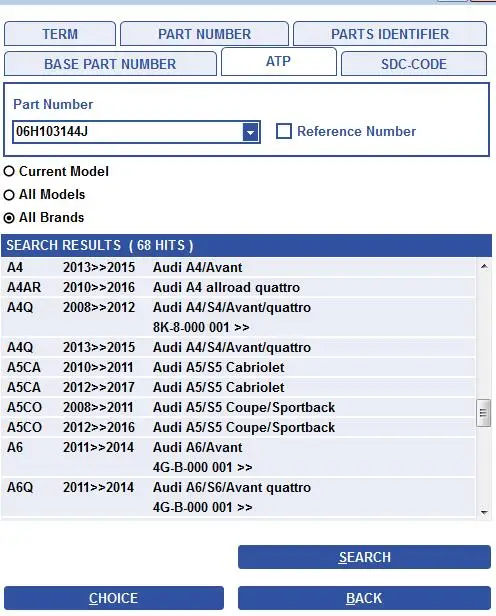Click inside the Part Number input field
This screenshot has width=496, height=616.
[x=128, y=132]
